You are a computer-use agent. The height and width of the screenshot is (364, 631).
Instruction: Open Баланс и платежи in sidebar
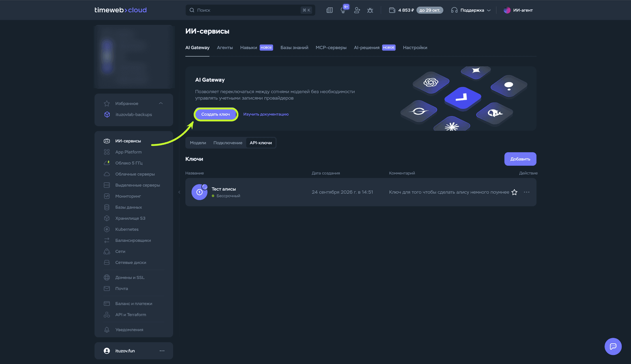coord(133,304)
